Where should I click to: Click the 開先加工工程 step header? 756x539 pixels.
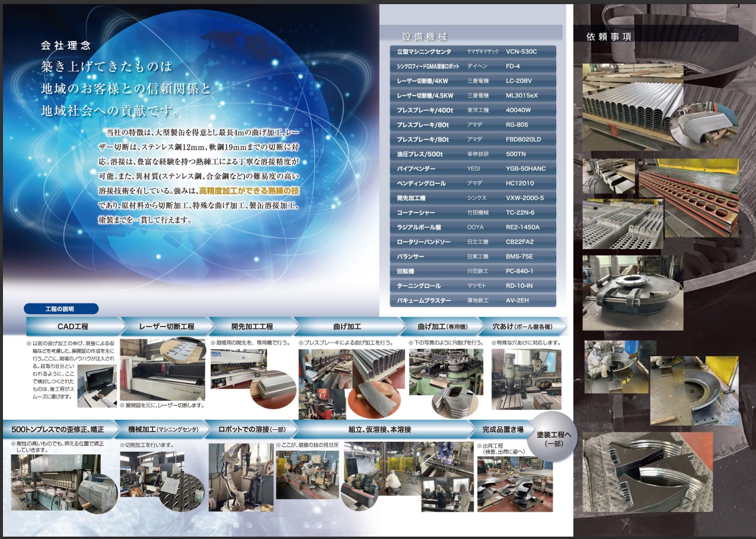click(x=252, y=327)
